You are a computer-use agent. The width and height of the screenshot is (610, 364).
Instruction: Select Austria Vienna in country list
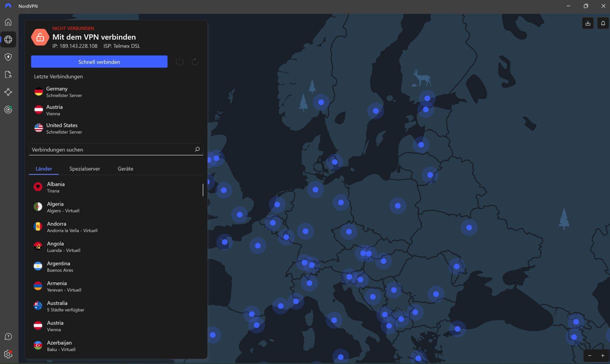(x=116, y=326)
